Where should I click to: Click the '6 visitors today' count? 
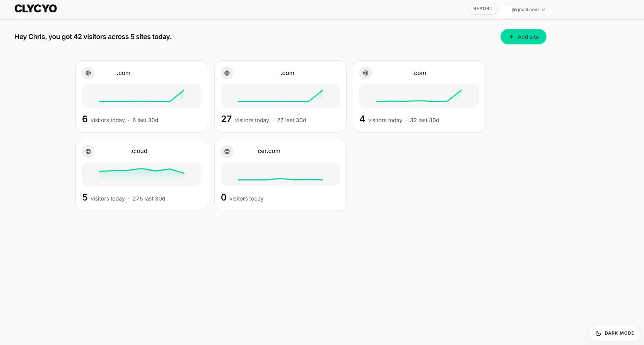tap(103, 119)
